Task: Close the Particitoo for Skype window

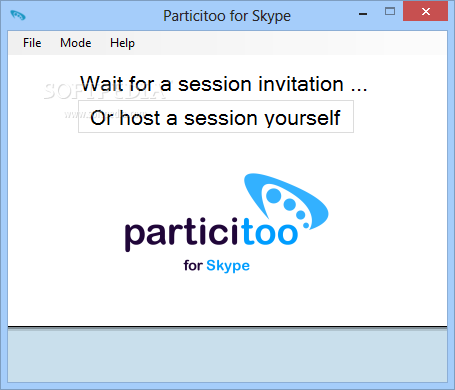Action: (x=425, y=12)
